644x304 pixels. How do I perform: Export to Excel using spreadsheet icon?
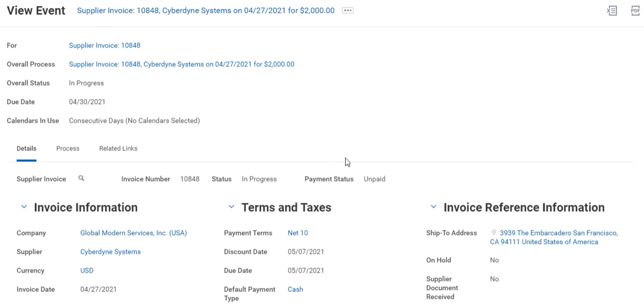[x=612, y=10]
